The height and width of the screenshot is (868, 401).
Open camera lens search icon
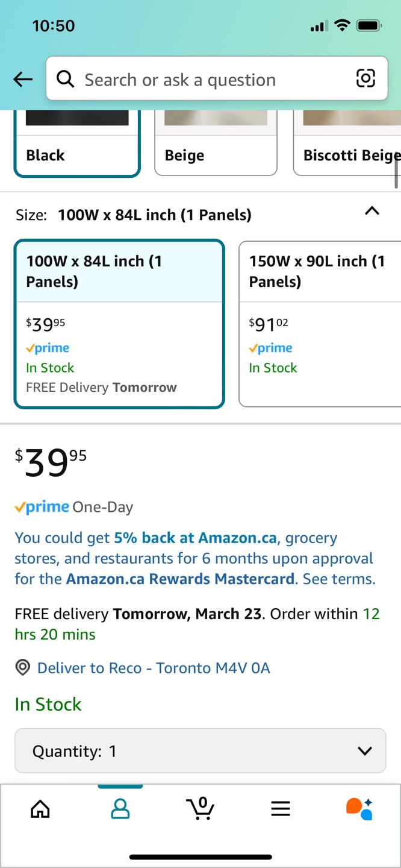click(x=365, y=78)
